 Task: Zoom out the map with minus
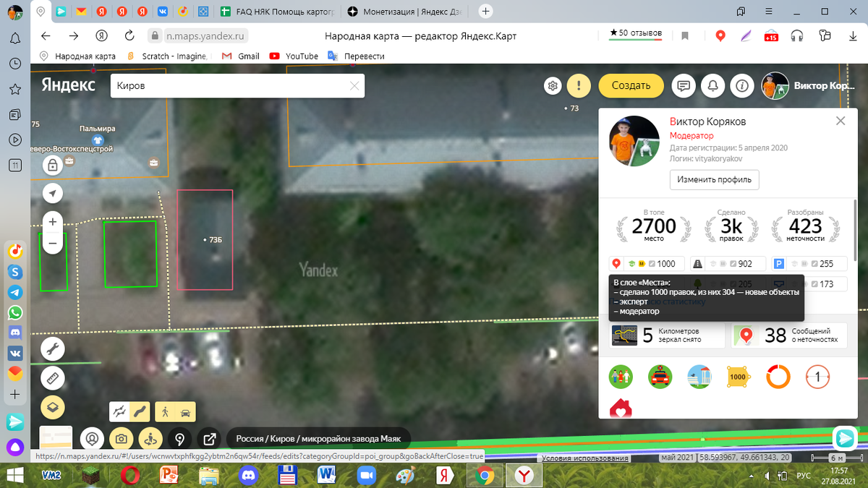53,244
